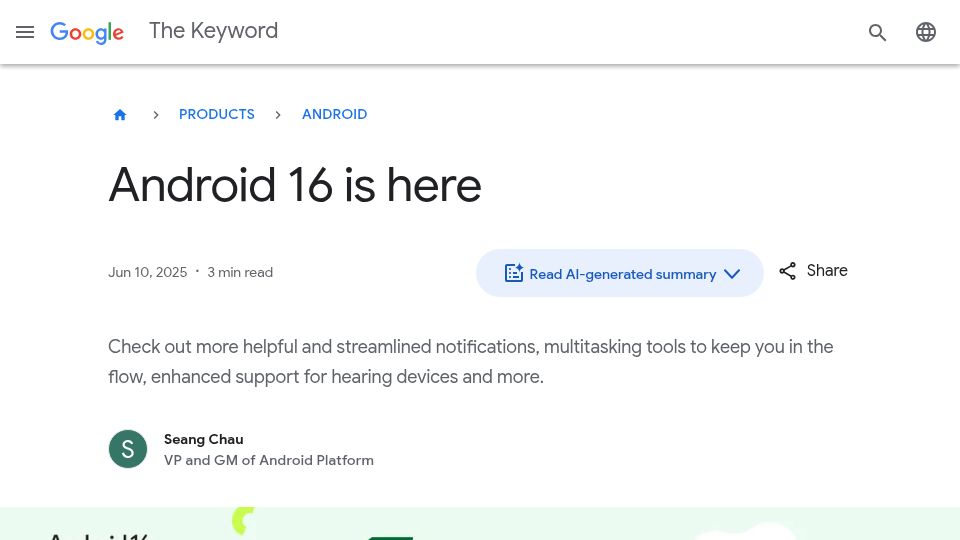The image size is (960, 540).
Task: Go to home via breadcrumb house icon
Action: (120, 114)
